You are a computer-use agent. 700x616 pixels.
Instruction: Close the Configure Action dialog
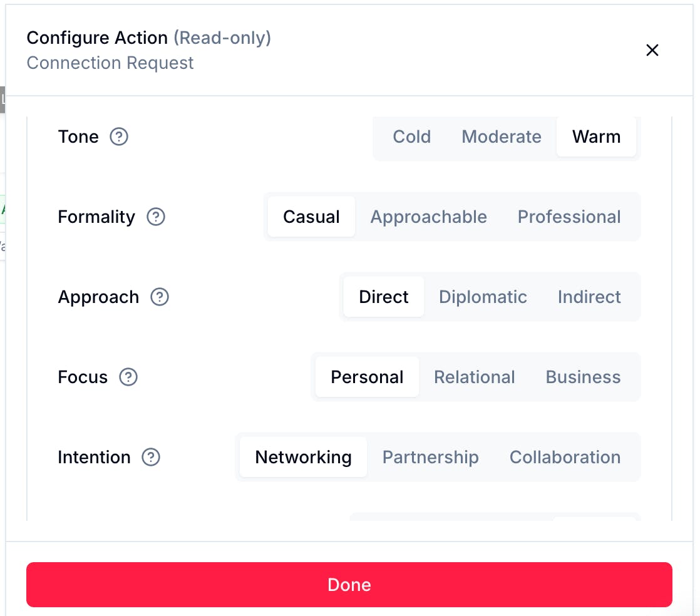pos(652,50)
